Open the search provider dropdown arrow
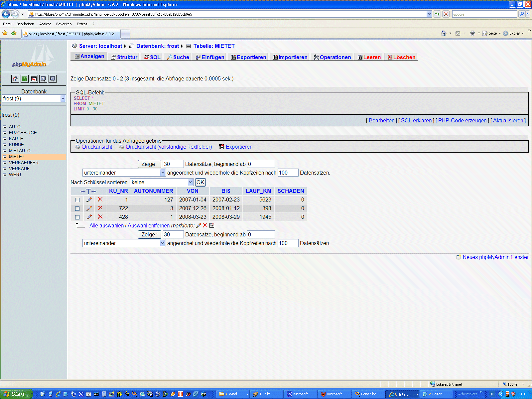This screenshot has height=399, width=532. click(528, 14)
